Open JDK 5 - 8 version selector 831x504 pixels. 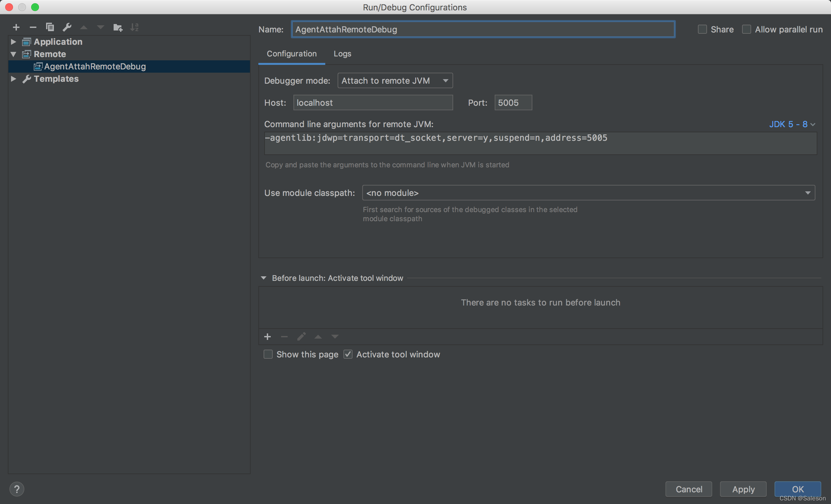792,124
